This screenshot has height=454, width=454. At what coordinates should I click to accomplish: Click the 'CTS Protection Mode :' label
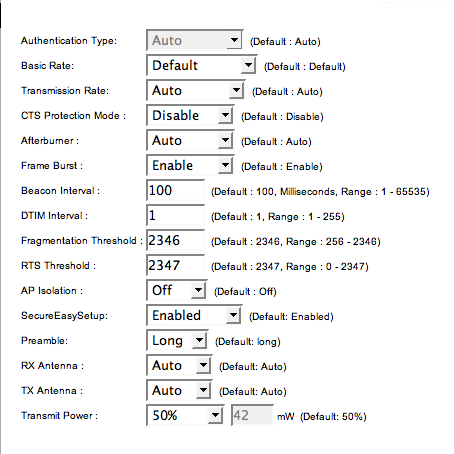click(x=73, y=116)
